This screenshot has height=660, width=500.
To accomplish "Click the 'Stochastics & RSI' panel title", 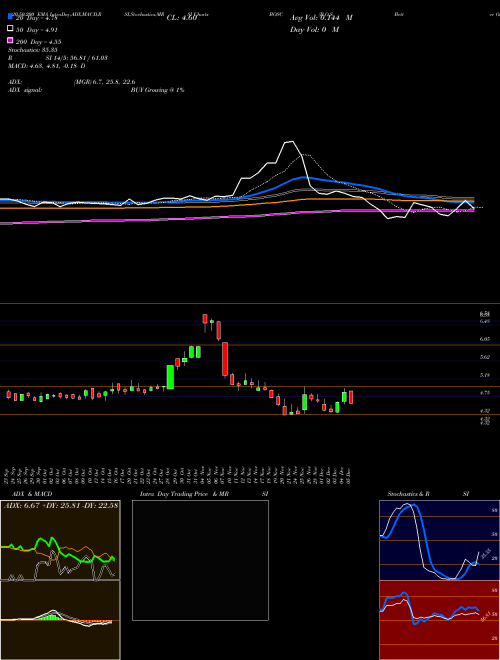I will point(428,494).
